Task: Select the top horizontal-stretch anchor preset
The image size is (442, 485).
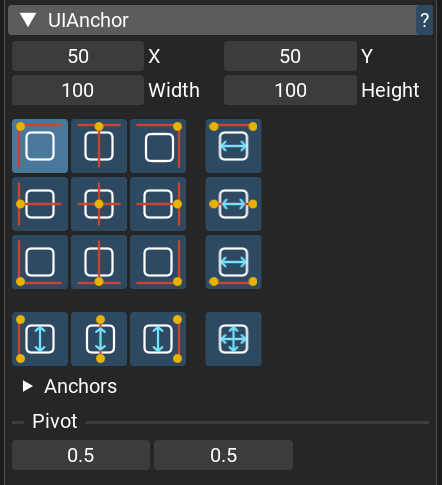Action: [234, 146]
